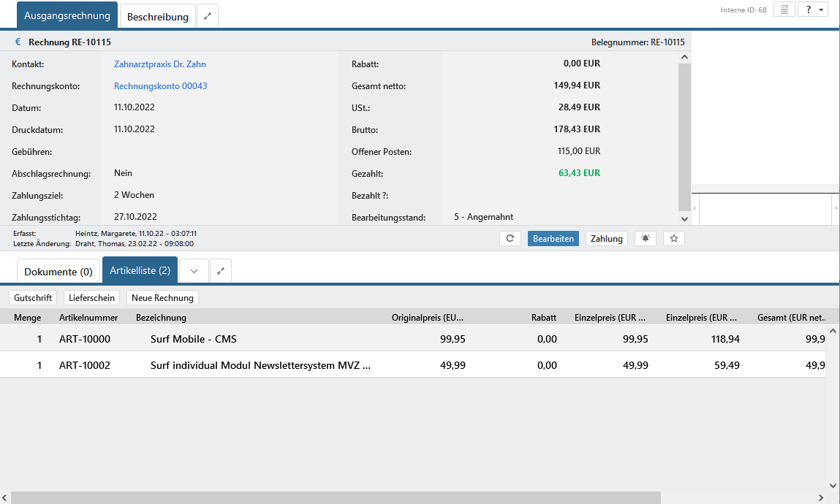
Task: Click the refresh icon beside Bearbeiten
Action: (510, 239)
